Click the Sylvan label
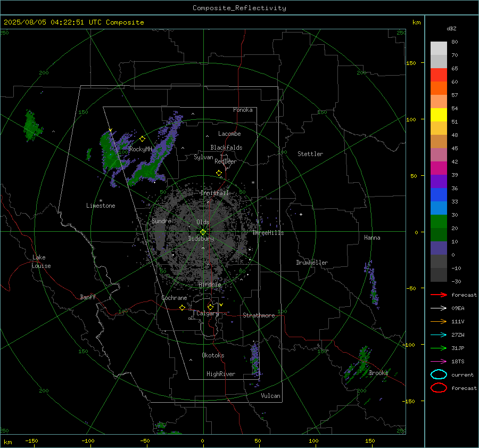This screenshot has height=448, width=479. (203, 157)
